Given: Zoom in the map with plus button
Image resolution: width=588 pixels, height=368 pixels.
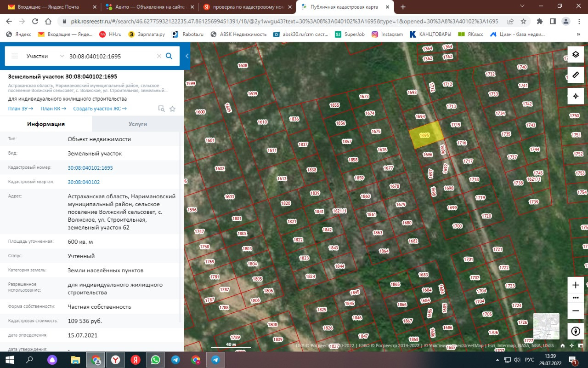Looking at the screenshot, I should pyautogui.click(x=575, y=285).
